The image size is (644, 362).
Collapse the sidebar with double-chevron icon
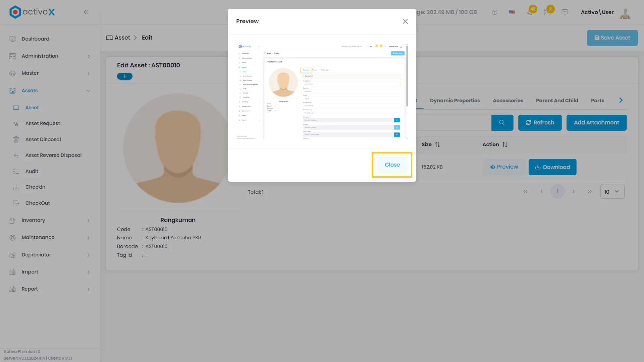click(86, 12)
